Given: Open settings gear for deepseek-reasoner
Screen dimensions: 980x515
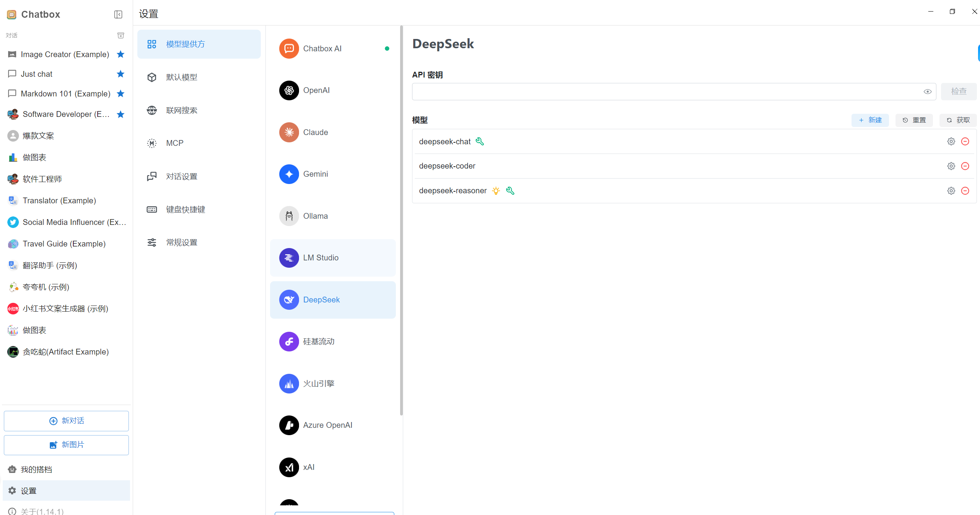Looking at the screenshot, I should pyautogui.click(x=951, y=191).
